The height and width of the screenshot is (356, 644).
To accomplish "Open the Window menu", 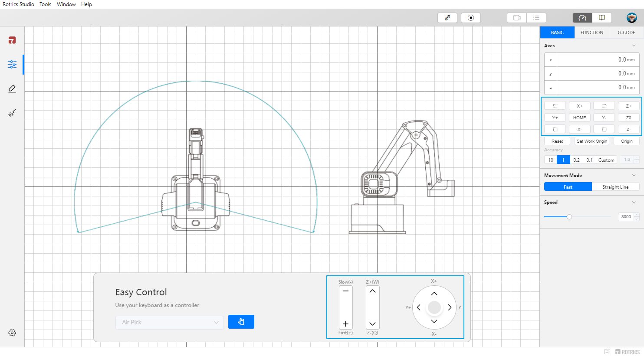I will click(66, 4).
